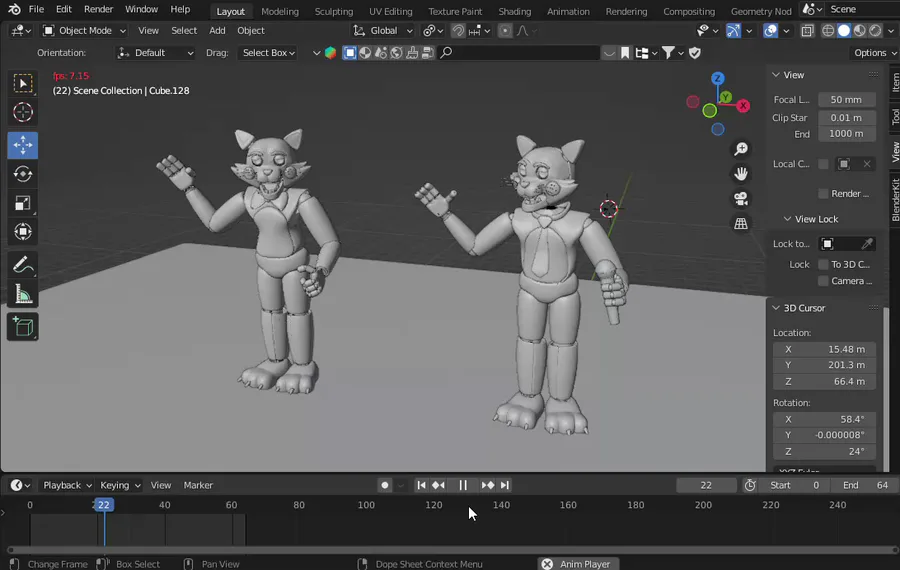Viewport: 900px width, 570px height.
Task: Open the Options dropdown
Action: [x=875, y=53]
